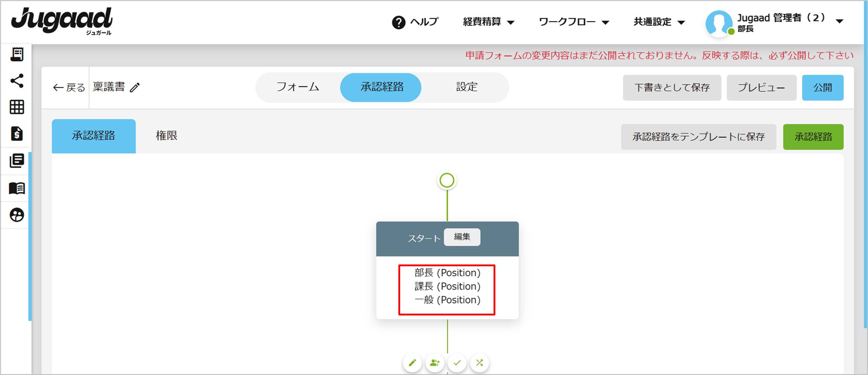
Task: Switch to the 権限 sub-tab
Action: click(166, 136)
